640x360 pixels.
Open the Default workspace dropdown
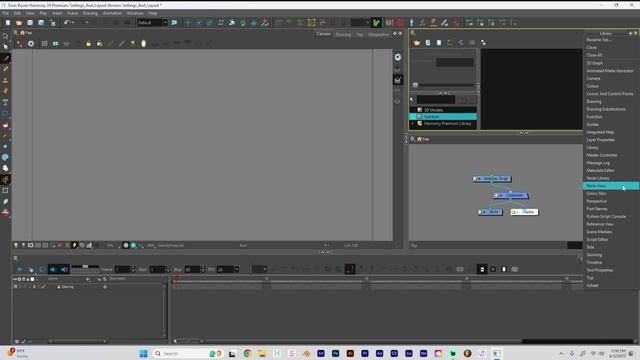(x=152, y=23)
